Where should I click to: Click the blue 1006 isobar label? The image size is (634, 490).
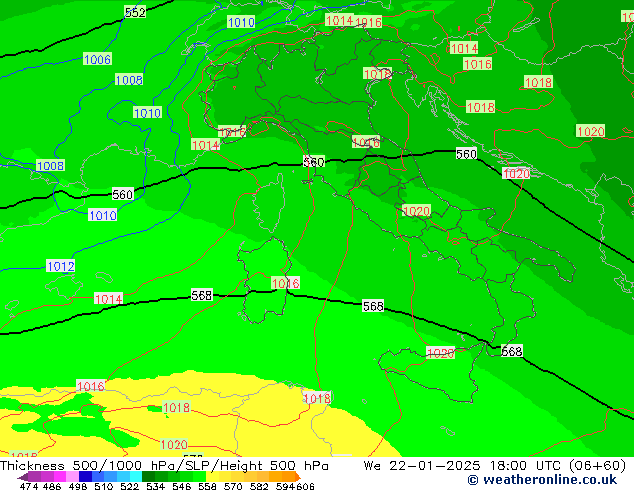point(97,59)
